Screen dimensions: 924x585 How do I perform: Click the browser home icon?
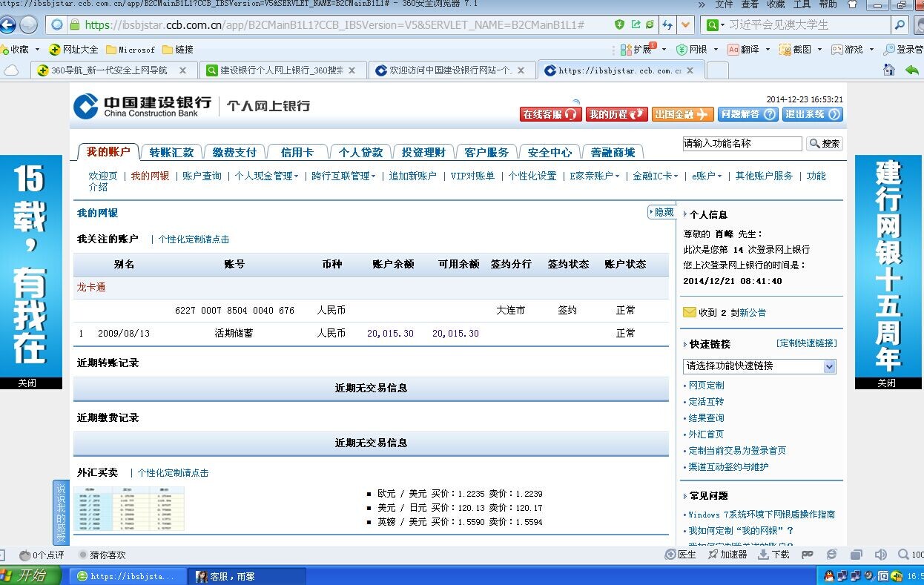coord(888,70)
